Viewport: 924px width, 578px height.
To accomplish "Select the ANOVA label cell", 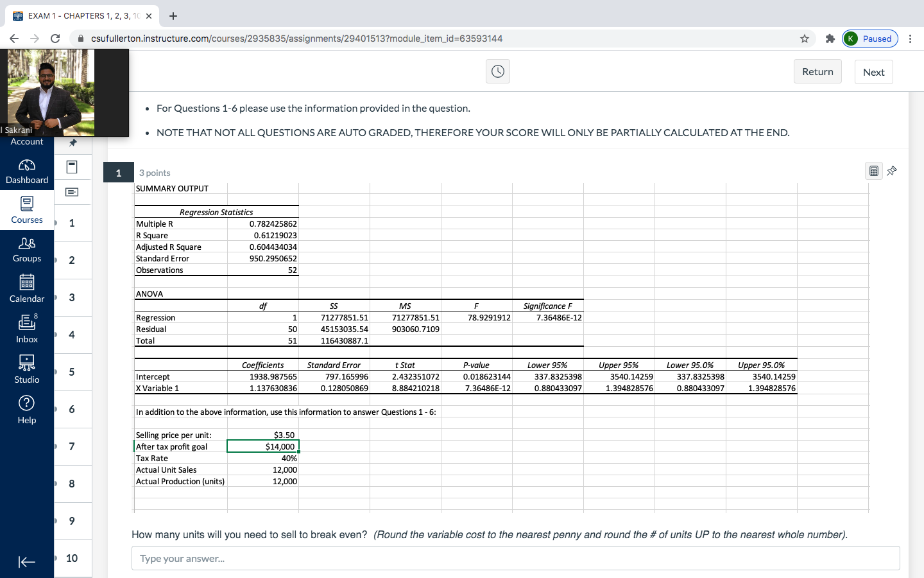I will pyautogui.click(x=150, y=293).
